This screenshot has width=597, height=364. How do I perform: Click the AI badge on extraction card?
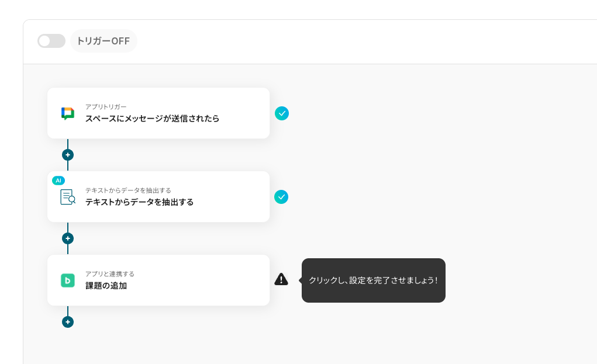point(58,181)
